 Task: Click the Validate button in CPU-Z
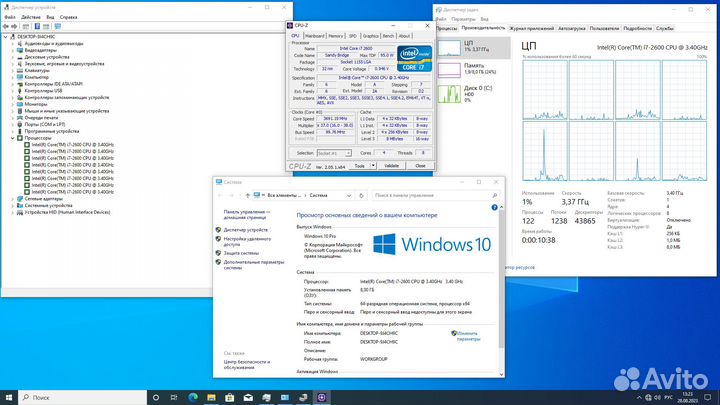tap(391, 166)
